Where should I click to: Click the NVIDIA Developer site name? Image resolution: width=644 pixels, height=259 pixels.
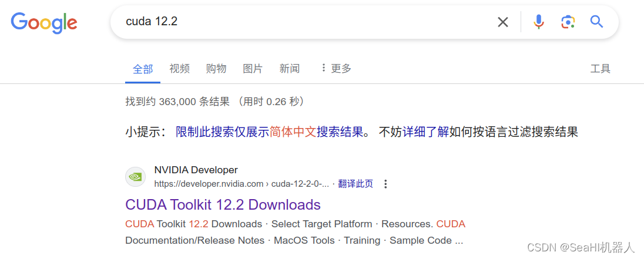click(196, 170)
